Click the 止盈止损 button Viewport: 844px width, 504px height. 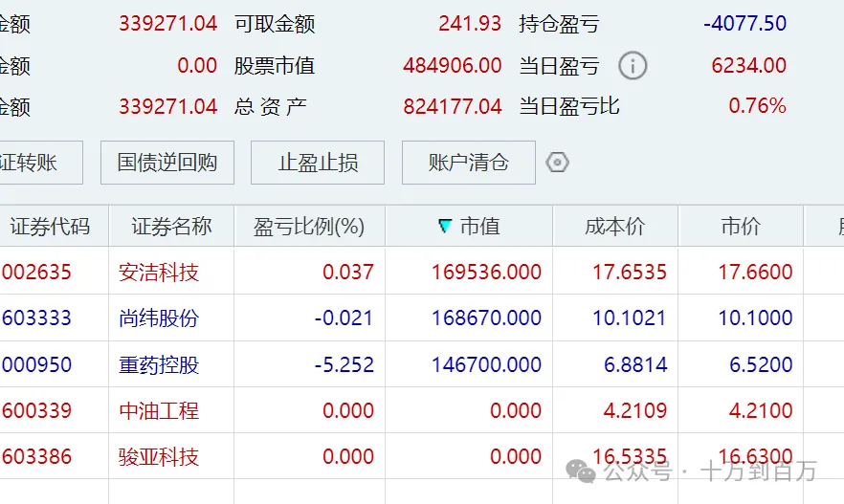pos(318,163)
